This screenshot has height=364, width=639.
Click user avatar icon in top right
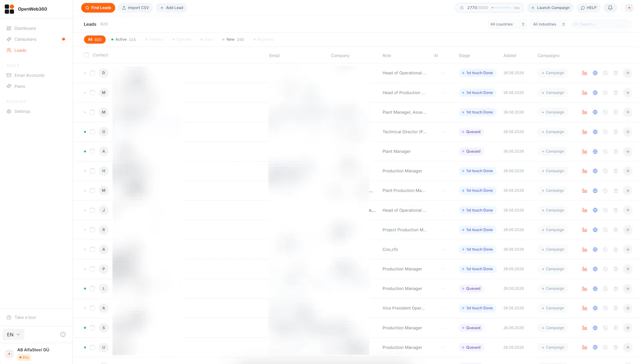pyautogui.click(x=629, y=8)
